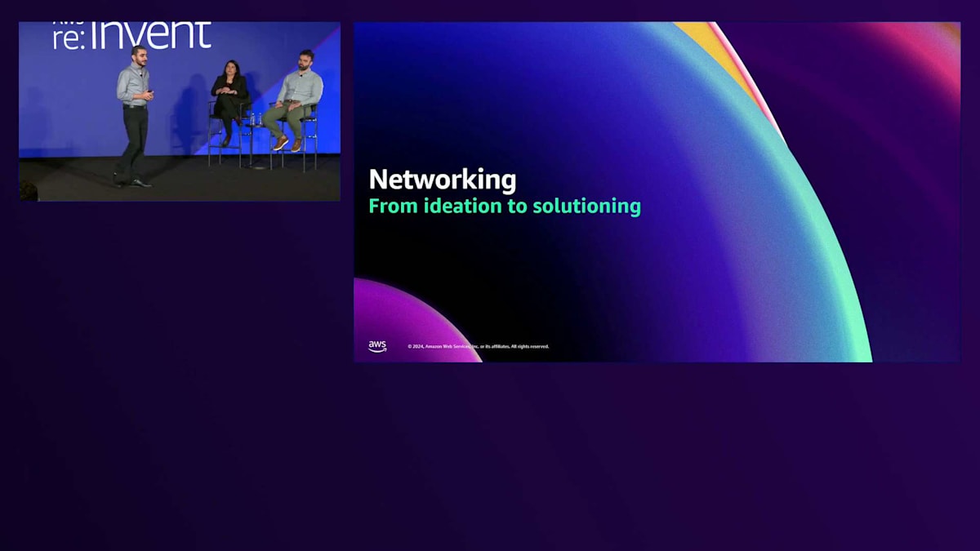Click the AWS logo on the slide
The height and width of the screenshot is (551, 980).
(x=377, y=346)
